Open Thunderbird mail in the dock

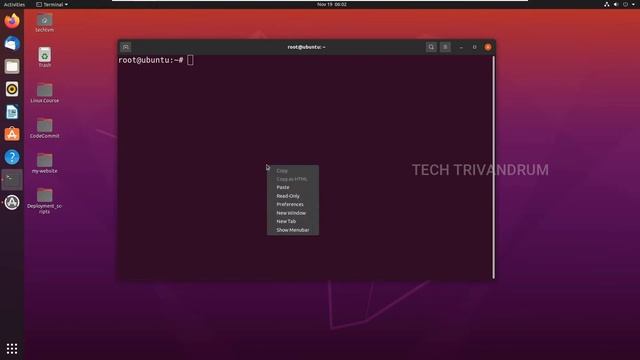click(x=12, y=43)
